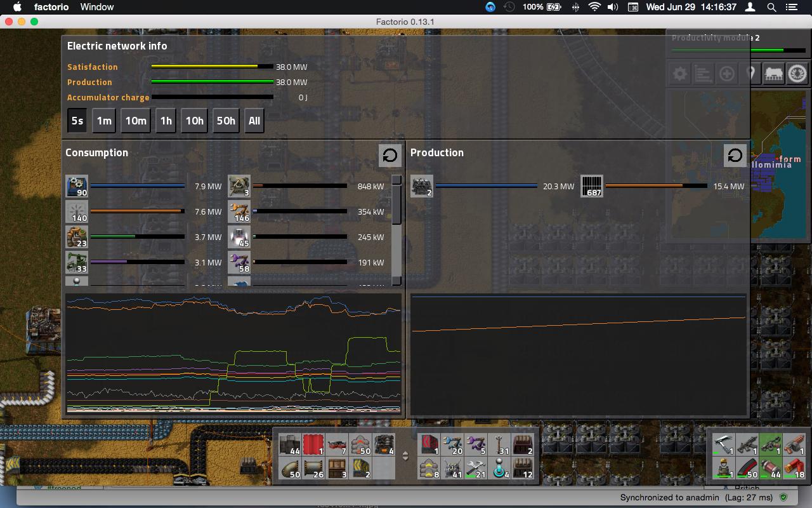This screenshot has width=812, height=508.
Task: Open Spotlight search in menu bar
Action: [771, 7]
